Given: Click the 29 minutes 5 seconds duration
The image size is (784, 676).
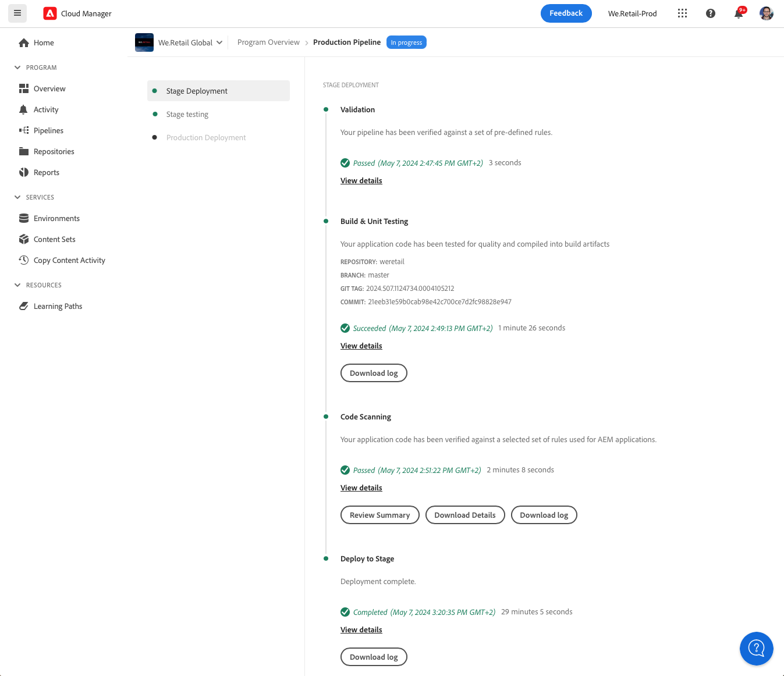Looking at the screenshot, I should (x=537, y=612).
